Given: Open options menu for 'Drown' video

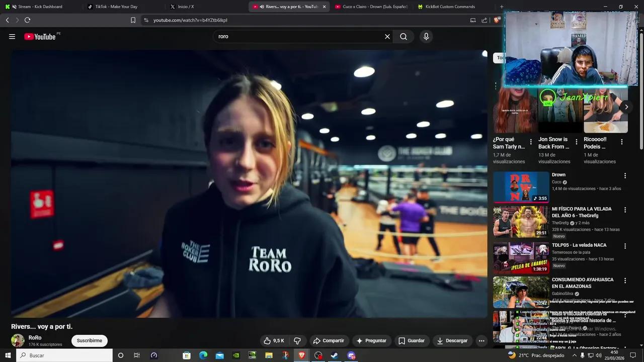Looking at the screenshot, I should pos(625,176).
